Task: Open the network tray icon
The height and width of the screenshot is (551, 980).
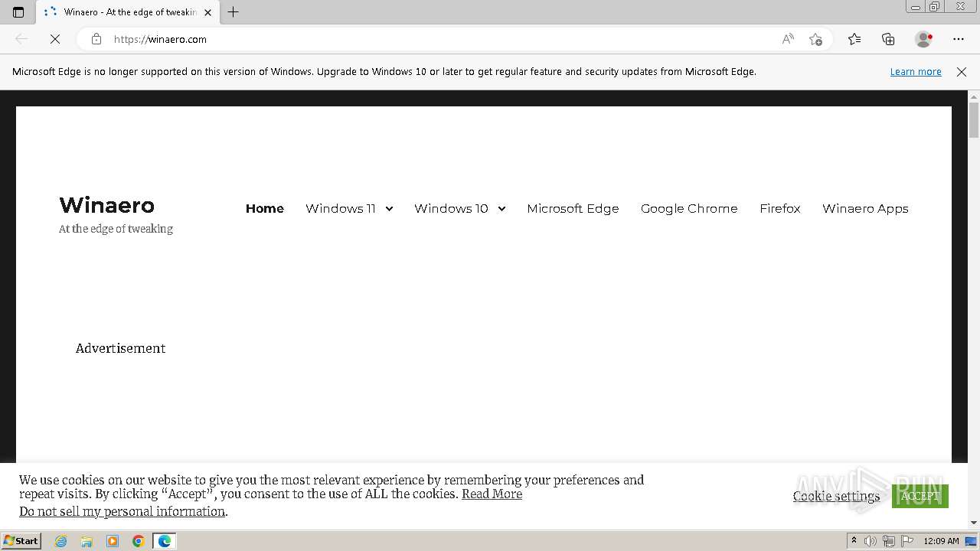Action: pos(889,541)
